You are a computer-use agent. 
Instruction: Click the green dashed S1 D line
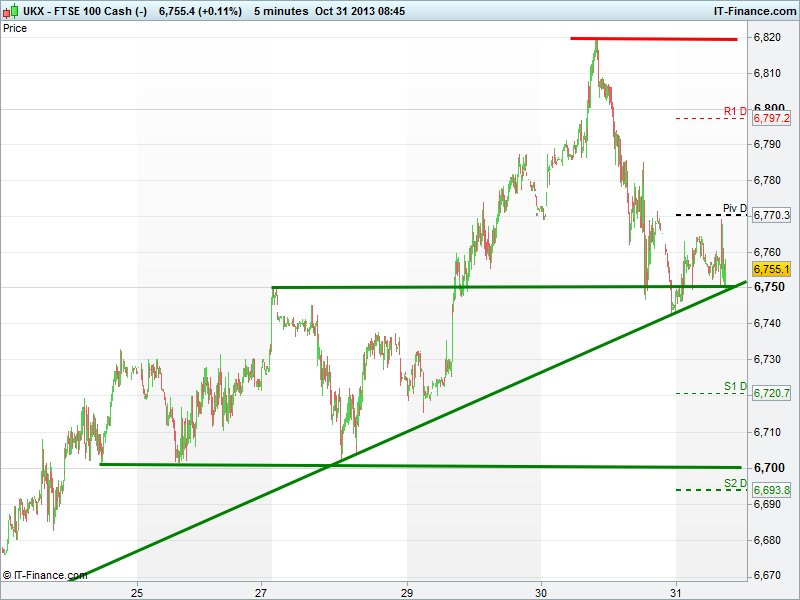click(x=710, y=393)
